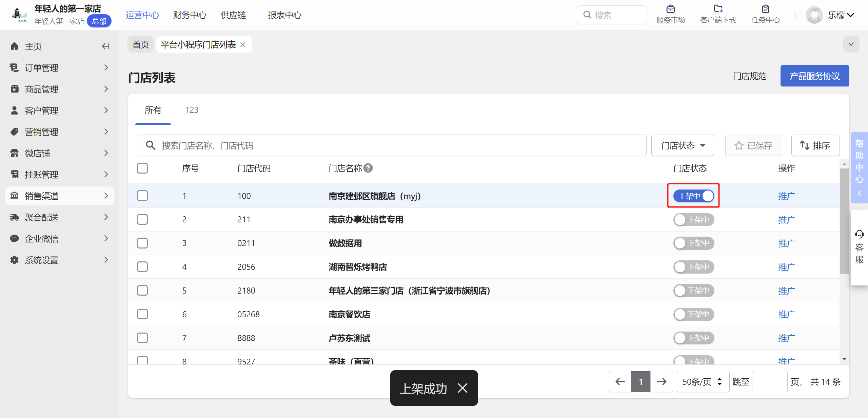Enable 下架中 toggle for 南京办事处销售专用

click(x=693, y=220)
